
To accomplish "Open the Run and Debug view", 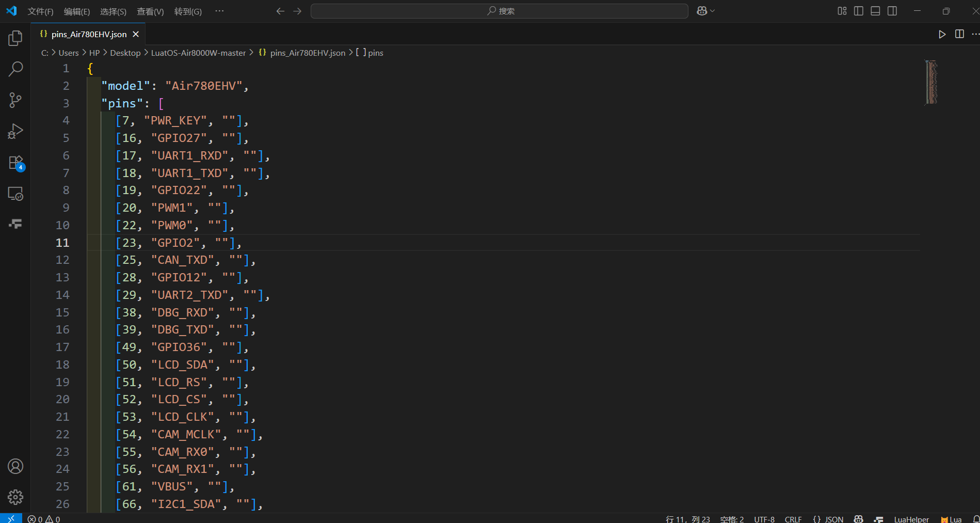I will (x=15, y=131).
